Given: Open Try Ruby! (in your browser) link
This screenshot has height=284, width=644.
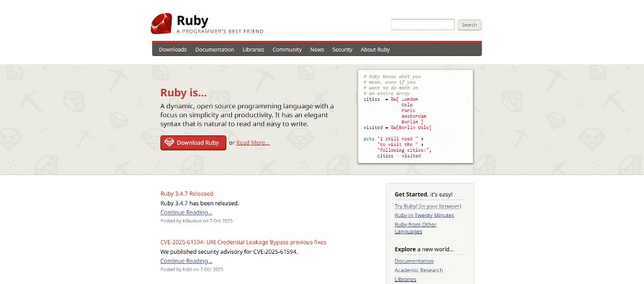Looking at the screenshot, I should [x=428, y=206].
